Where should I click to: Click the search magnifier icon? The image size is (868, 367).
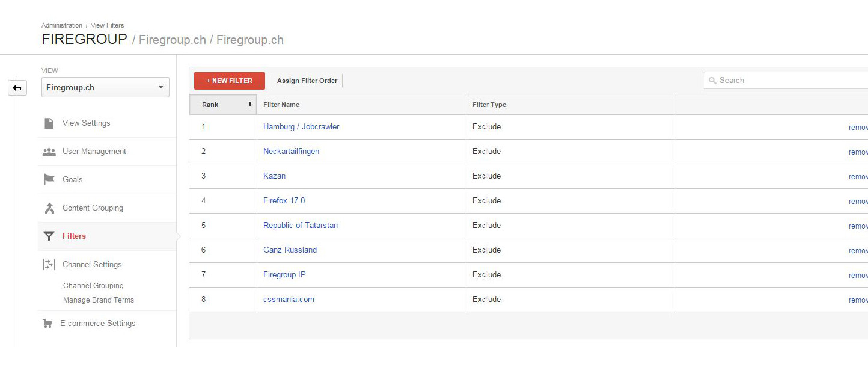coord(712,81)
